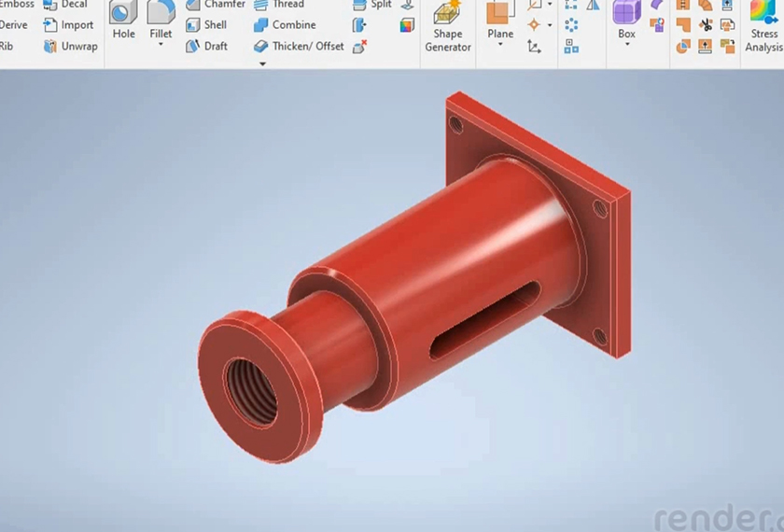Click the Unwrap tool
Viewport: 784px width, 532px height.
[70, 46]
